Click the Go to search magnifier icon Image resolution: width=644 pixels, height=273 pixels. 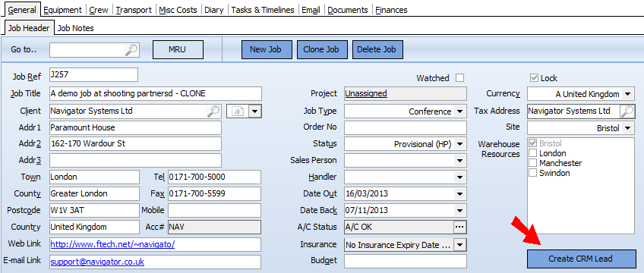(x=131, y=49)
